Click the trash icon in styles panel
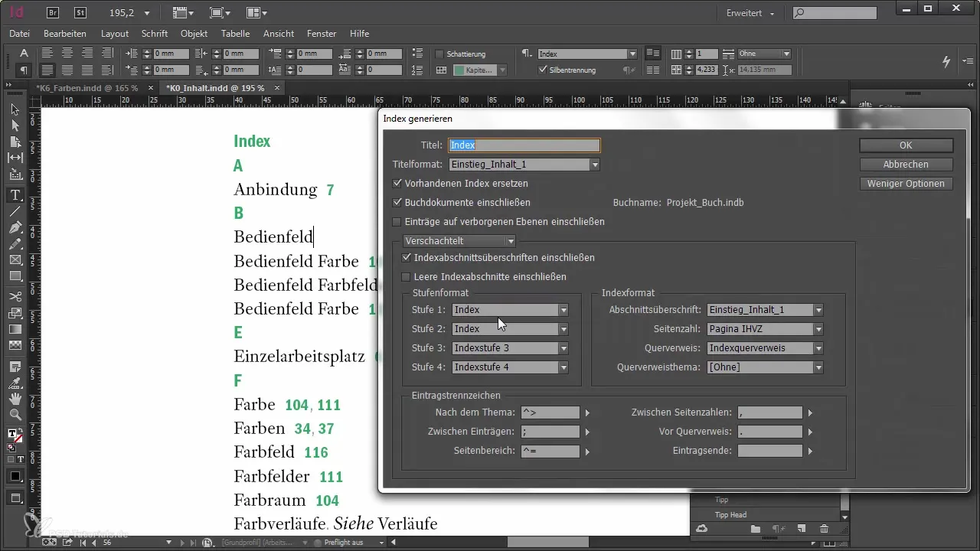 click(824, 528)
